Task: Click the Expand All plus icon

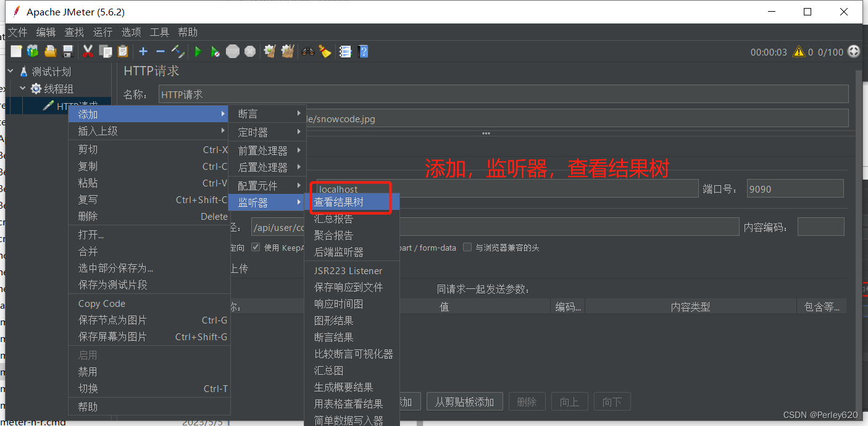Action: [143, 52]
